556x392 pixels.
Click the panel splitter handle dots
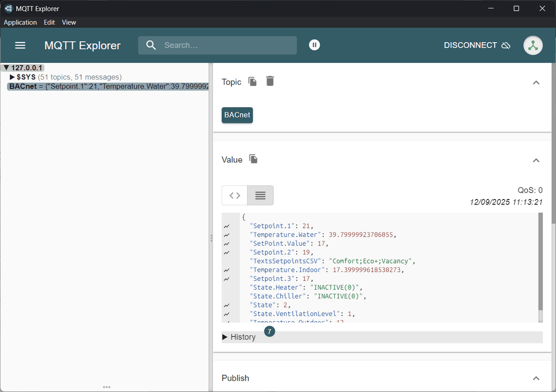[x=211, y=238]
